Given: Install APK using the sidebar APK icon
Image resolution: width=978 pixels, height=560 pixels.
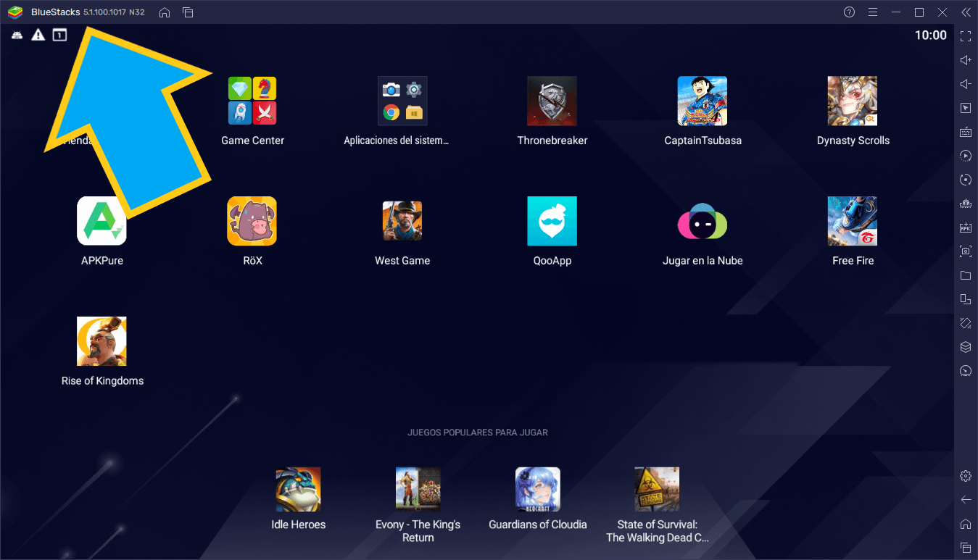Looking at the screenshot, I should tap(965, 227).
